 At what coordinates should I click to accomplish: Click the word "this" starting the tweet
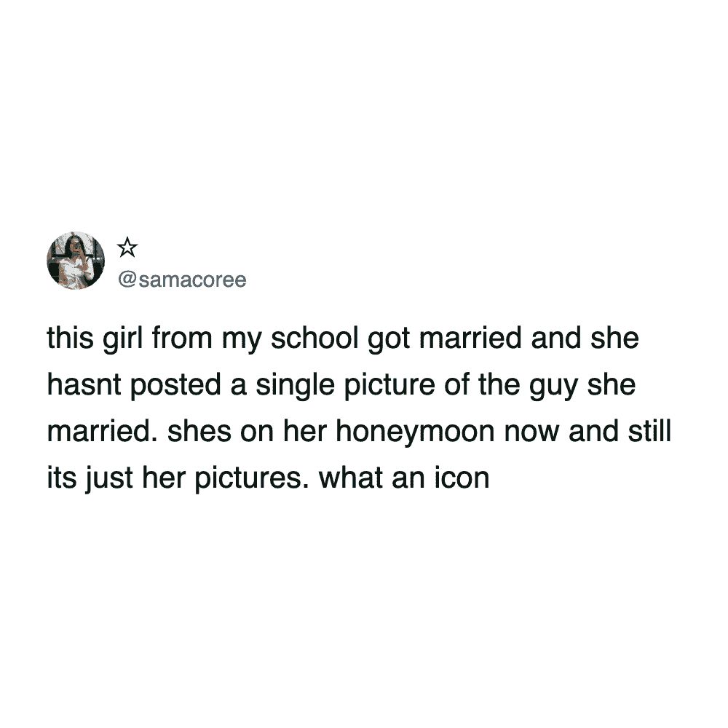pyautogui.click(x=70, y=338)
